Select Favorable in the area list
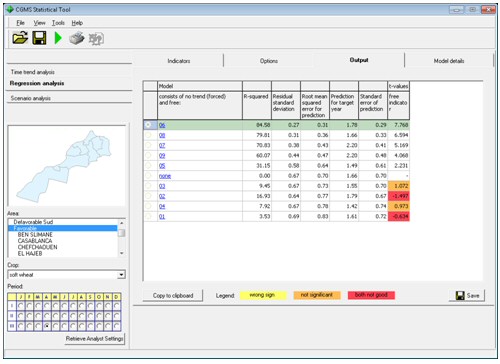The image size is (500, 364). [x=63, y=228]
